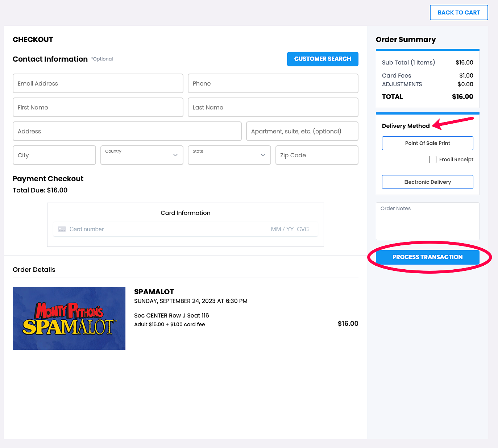This screenshot has width=498, height=448.
Task: Click the BACK TO CART button
Action: 459,13
